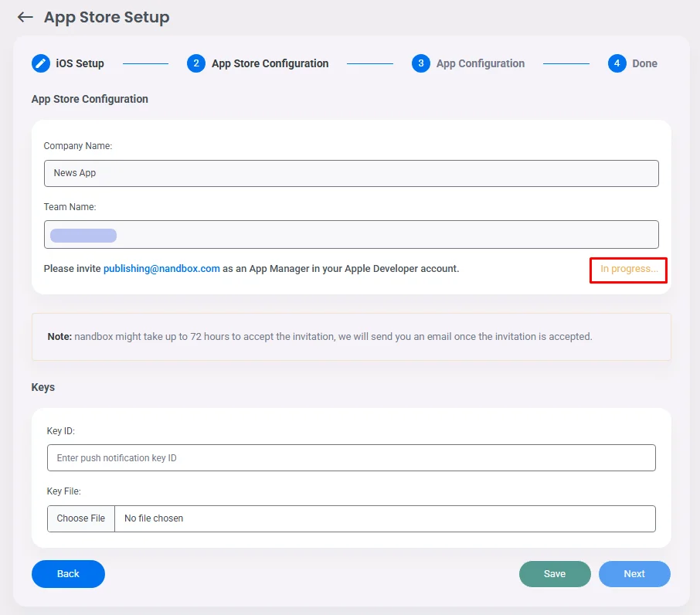
Task: Click the No file chosen area
Action: tap(384, 518)
